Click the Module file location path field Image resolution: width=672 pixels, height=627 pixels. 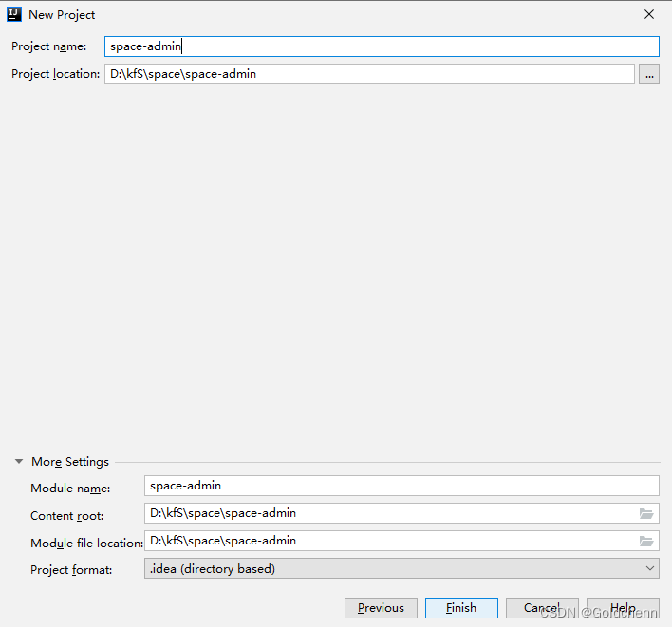[401, 541]
